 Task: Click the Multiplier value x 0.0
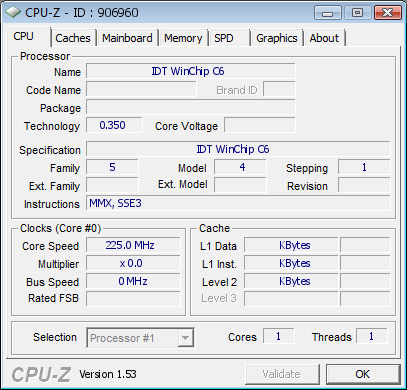[x=133, y=263]
